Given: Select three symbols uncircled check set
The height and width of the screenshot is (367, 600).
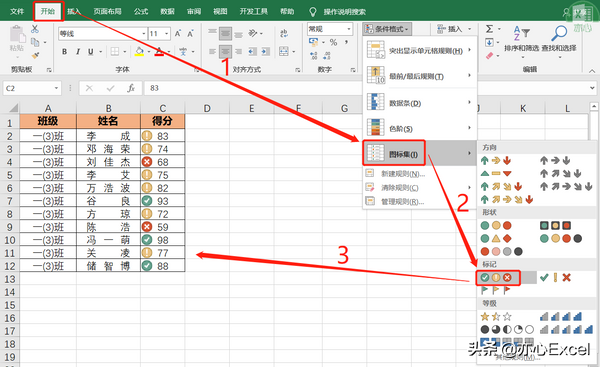Looking at the screenshot, I should pyautogui.click(x=555, y=278).
